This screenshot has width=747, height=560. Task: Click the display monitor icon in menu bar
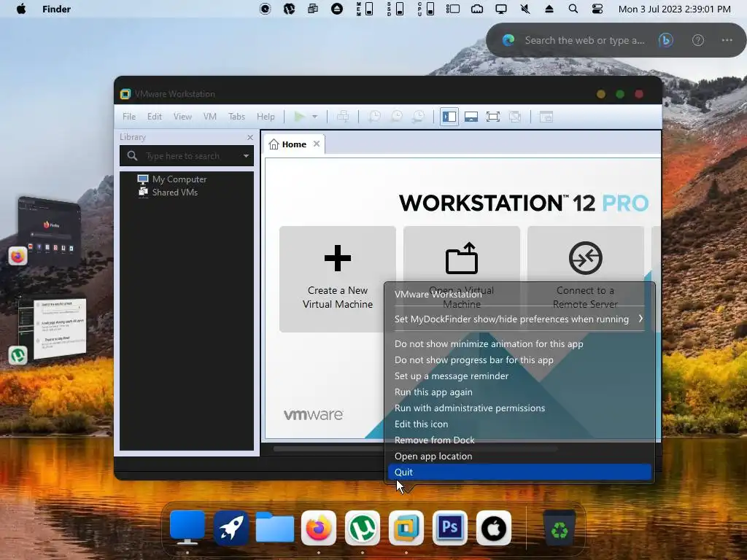click(x=500, y=9)
